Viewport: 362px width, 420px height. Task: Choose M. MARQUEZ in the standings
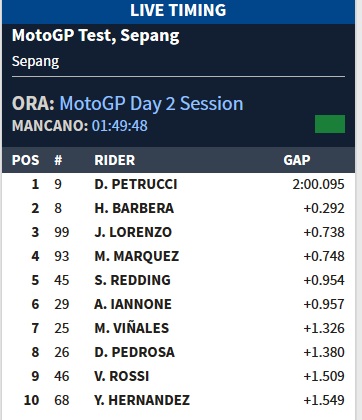137,256
